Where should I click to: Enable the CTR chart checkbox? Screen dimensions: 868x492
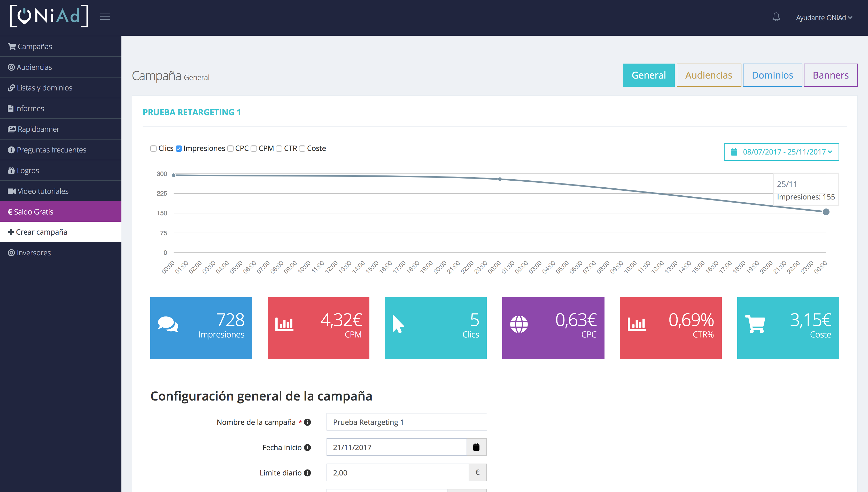pos(279,149)
